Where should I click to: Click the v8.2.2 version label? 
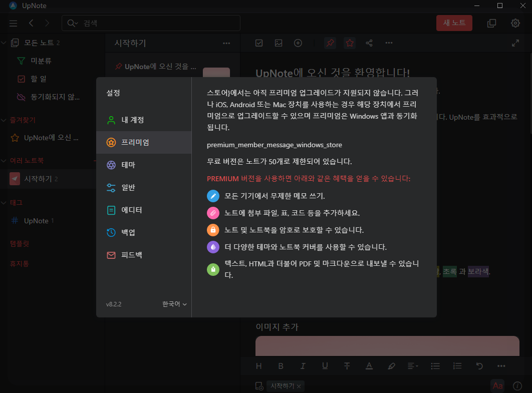point(114,304)
